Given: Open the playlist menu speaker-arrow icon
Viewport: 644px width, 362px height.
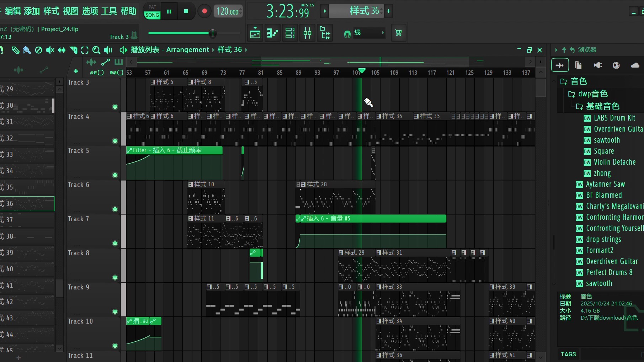Looking at the screenshot, I should [123, 50].
